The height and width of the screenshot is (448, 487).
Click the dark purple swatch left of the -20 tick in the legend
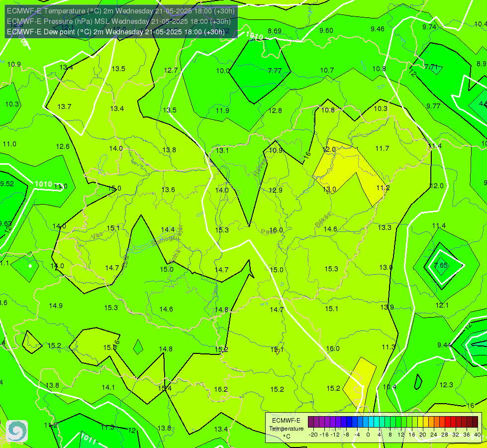point(311,422)
